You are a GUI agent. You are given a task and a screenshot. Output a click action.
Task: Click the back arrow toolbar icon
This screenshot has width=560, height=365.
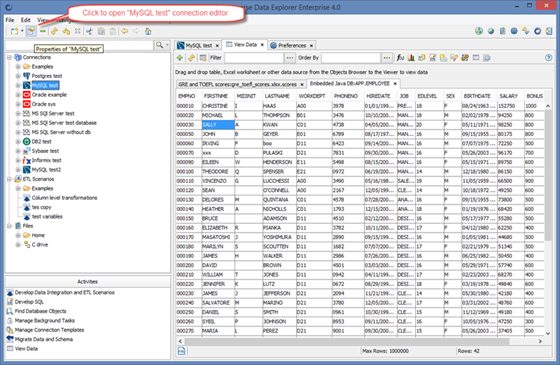pos(124,31)
